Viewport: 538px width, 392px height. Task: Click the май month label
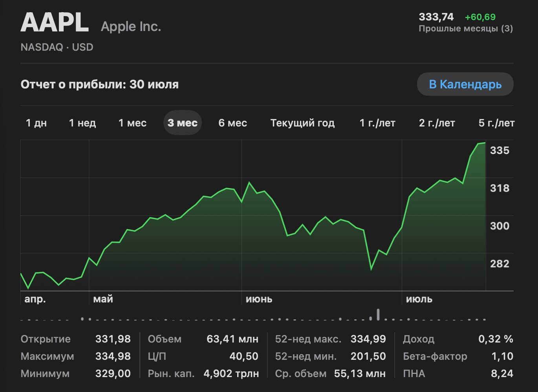[x=103, y=299]
